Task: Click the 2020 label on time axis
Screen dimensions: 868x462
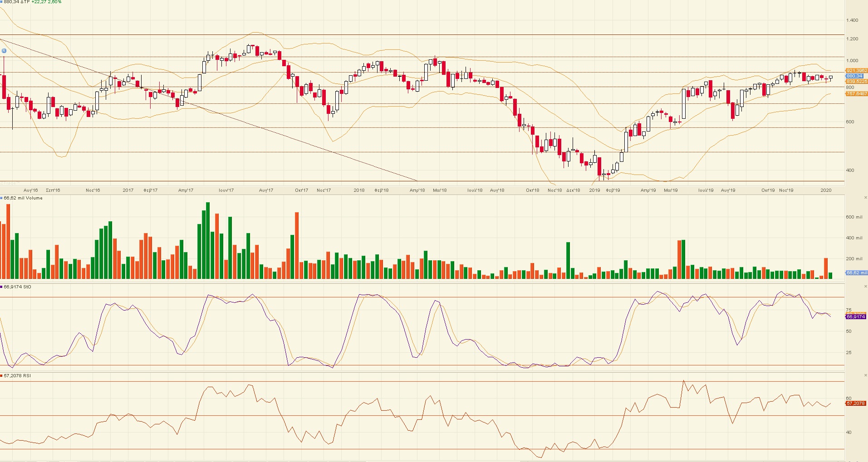Action: pos(826,190)
